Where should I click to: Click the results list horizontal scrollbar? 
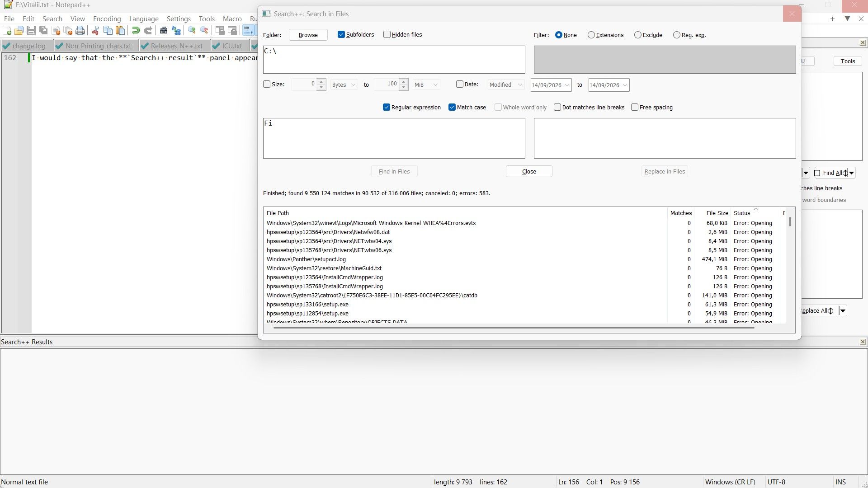(x=514, y=328)
